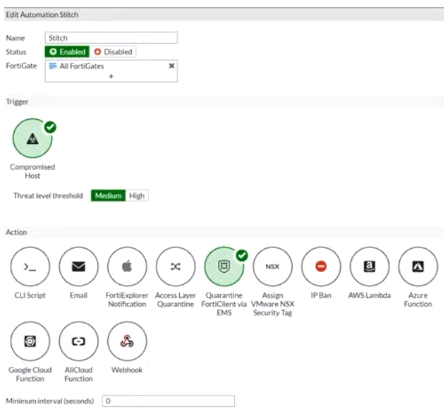Select the CLI Script action icon
The image size is (444, 412).
tap(30, 267)
